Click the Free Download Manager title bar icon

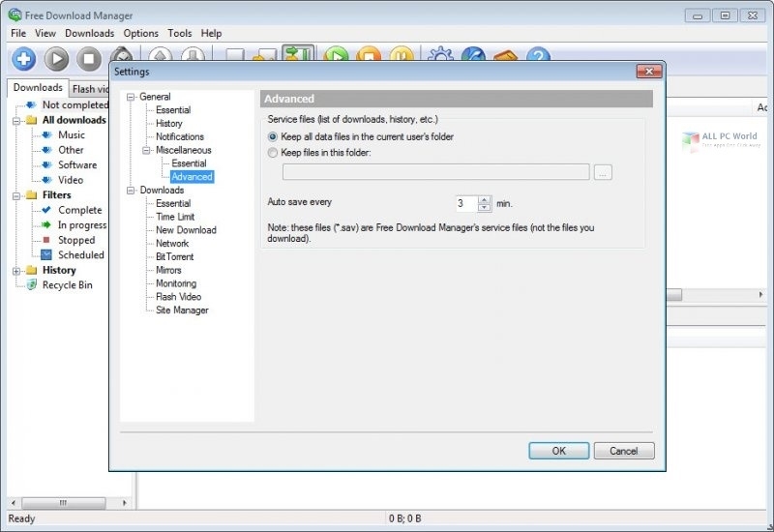(x=15, y=15)
